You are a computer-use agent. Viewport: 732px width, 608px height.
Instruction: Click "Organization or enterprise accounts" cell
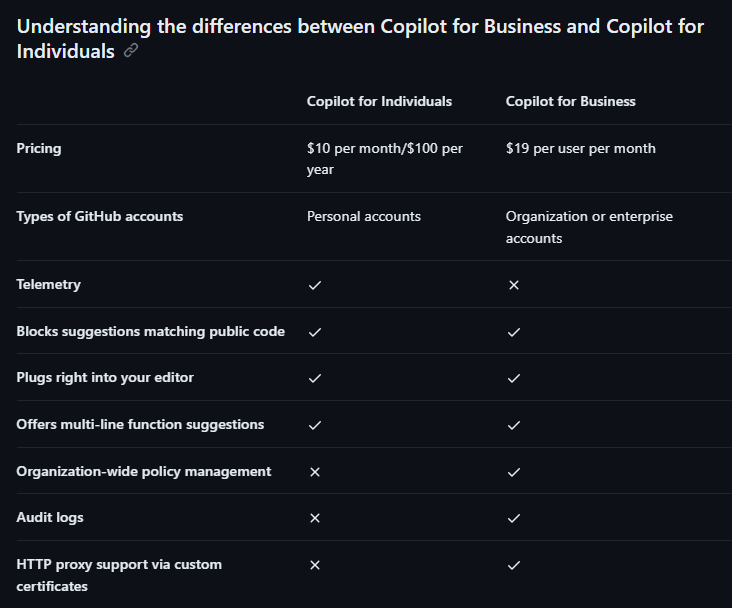(588, 227)
